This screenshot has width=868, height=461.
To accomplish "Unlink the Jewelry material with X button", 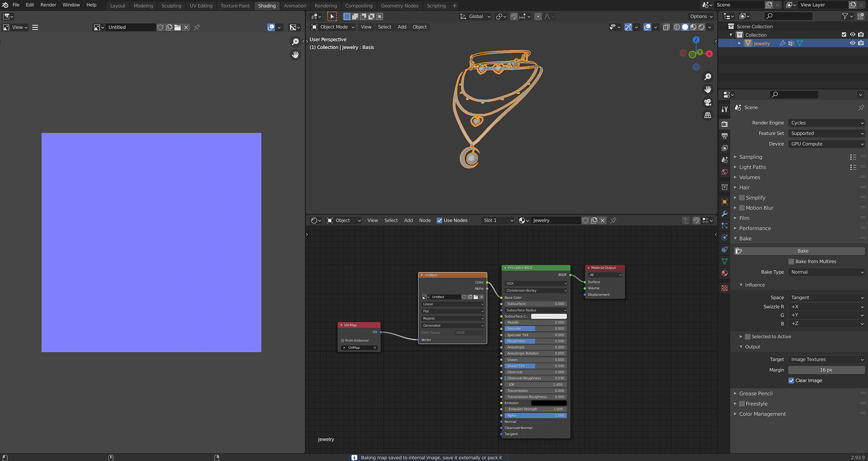I will pyautogui.click(x=603, y=220).
